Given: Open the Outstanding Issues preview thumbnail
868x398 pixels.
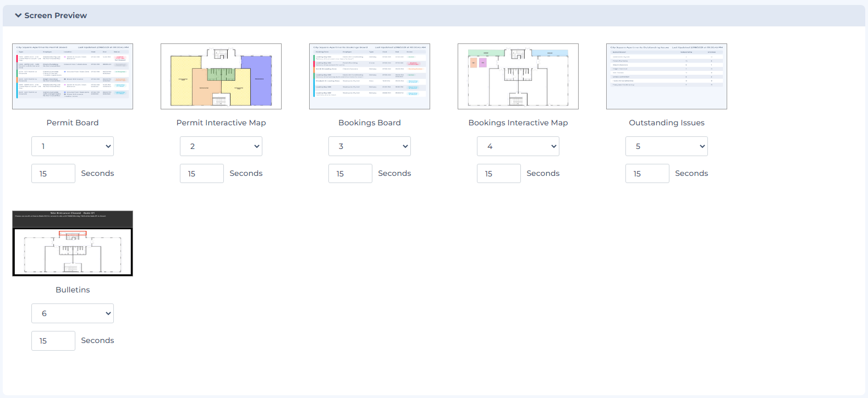Looking at the screenshot, I should (667, 76).
